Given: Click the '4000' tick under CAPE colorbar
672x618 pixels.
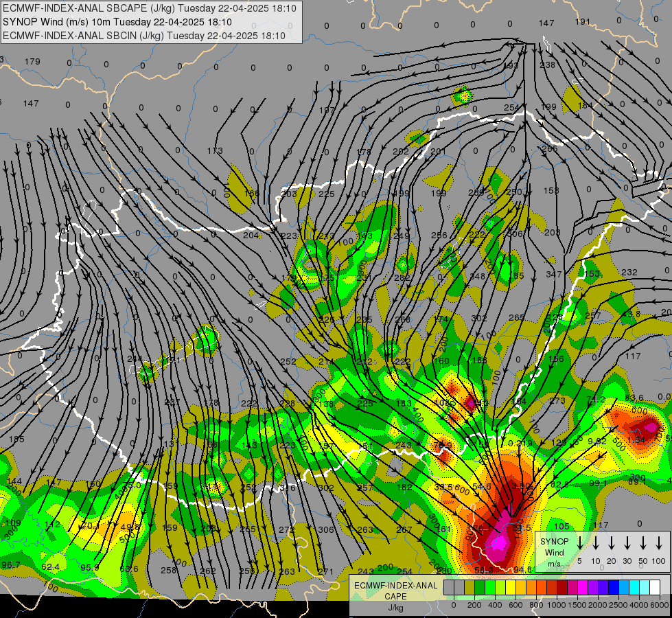Looking at the screenshot, I should click(x=639, y=605).
